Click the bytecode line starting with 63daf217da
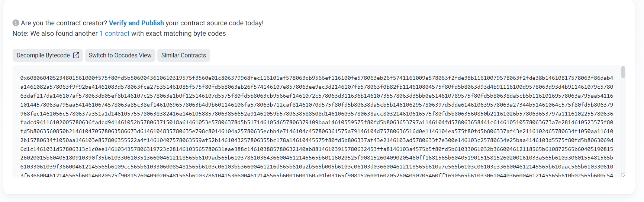Screen dimensions: 644x202 point(316,96)
